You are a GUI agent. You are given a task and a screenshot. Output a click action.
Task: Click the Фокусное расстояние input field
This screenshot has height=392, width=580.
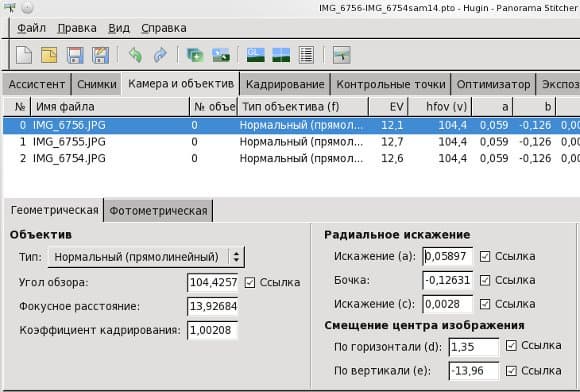(x=213, y=306)
